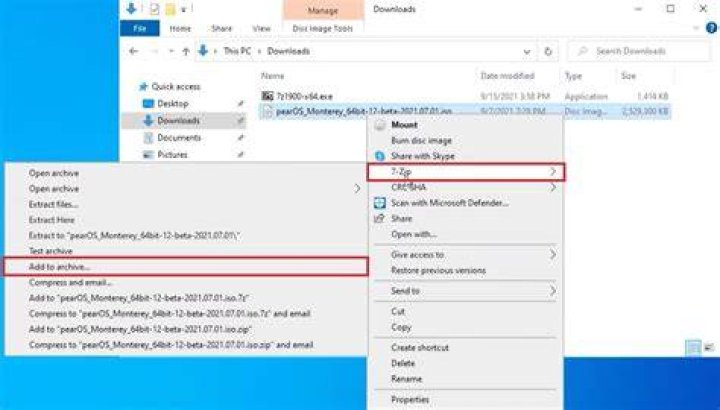Image resolution: width=720 pixels, height=410 pixels.
Task: Switch to details view icon
Action: pyautogui.click(x=693, y=348)
